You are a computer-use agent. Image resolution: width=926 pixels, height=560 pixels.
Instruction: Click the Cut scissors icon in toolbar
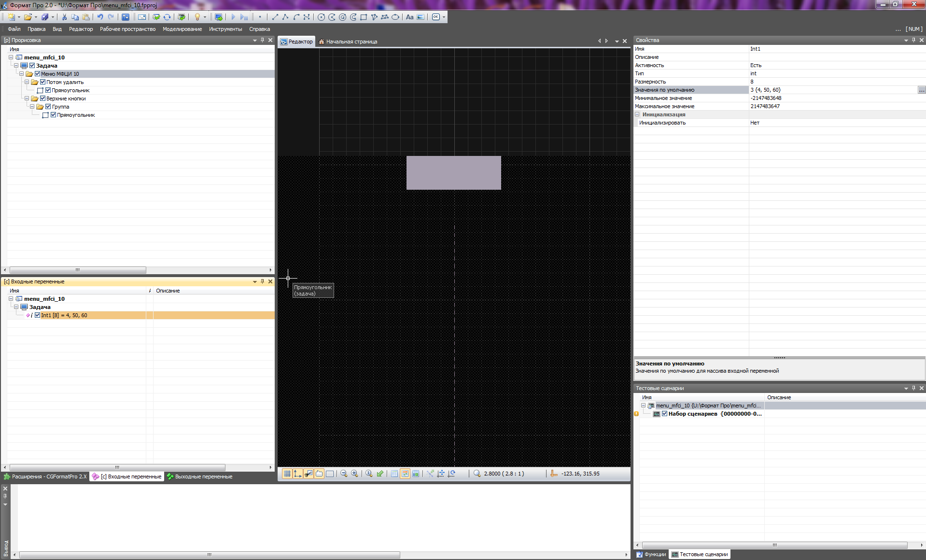coord(64,17)
